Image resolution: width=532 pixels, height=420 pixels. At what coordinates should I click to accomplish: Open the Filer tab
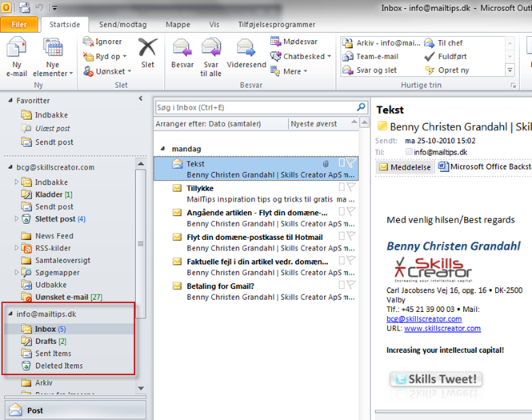pos(18,25)
